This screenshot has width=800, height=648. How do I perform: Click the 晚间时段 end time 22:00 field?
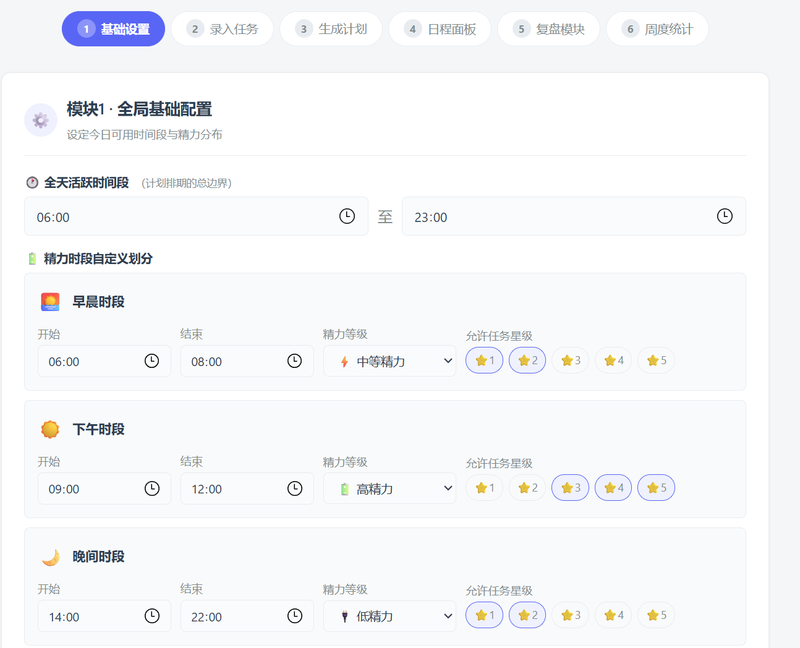[247, 616]
